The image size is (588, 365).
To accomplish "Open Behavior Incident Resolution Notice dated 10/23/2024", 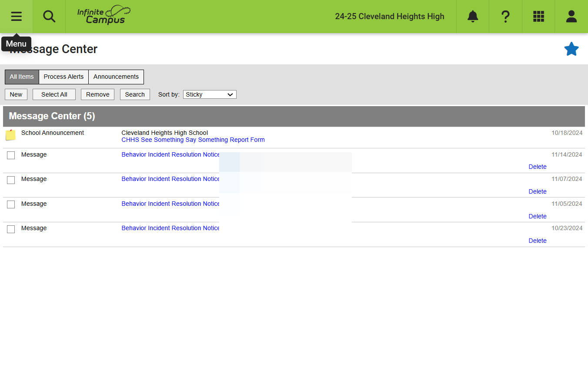I will coord(170,228).
